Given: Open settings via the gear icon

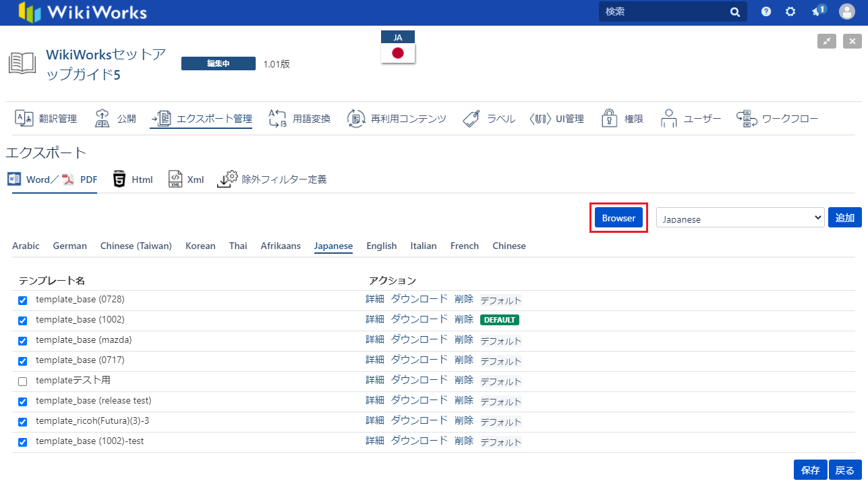Looking at the screenshot, I should pos(790,11).
